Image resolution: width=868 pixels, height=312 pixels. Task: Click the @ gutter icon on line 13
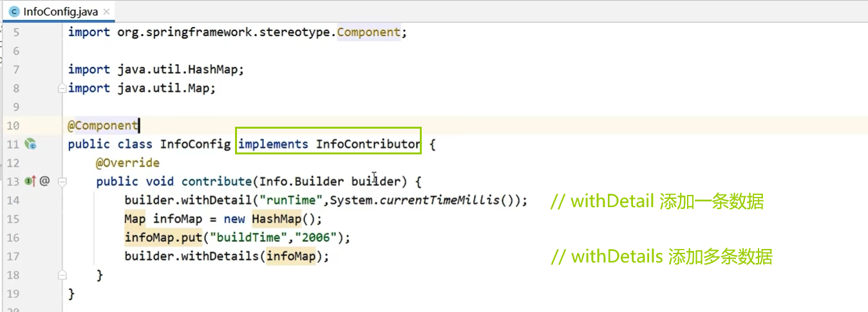point(44,181)
